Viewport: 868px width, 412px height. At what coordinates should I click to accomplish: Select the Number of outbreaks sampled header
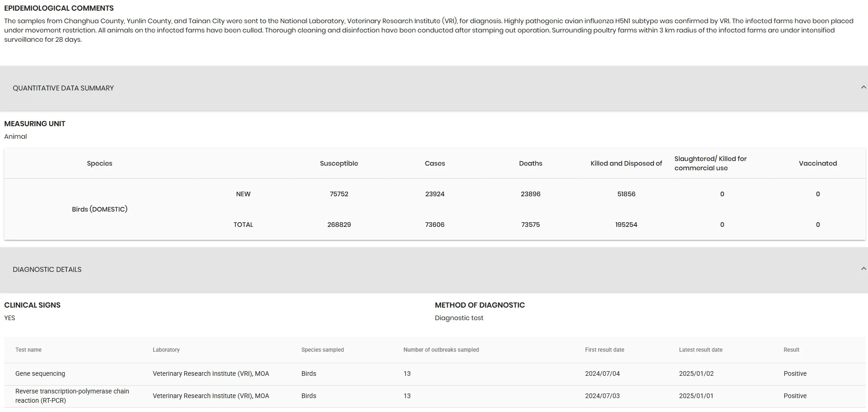[441, 350]
